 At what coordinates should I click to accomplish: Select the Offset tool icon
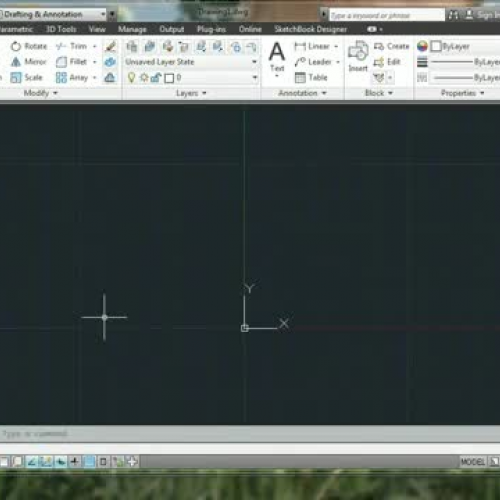tap(110, 78)
